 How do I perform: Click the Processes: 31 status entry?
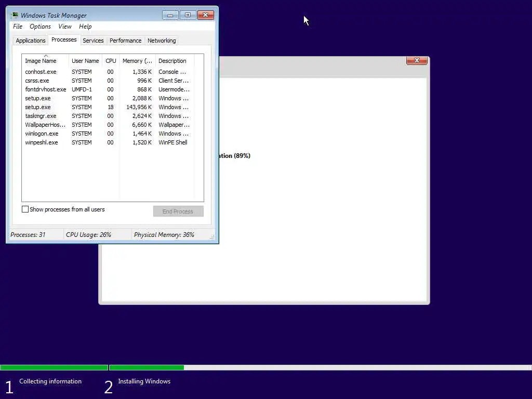(x=28, y=235)
